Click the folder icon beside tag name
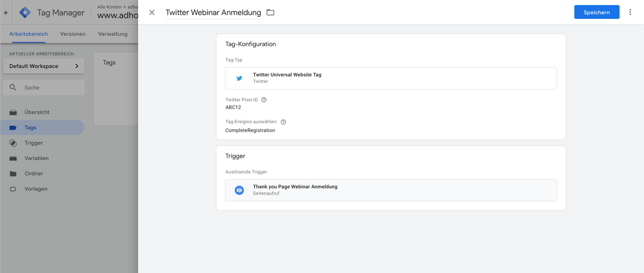The image size is (644, 273). tap(270, 12)
